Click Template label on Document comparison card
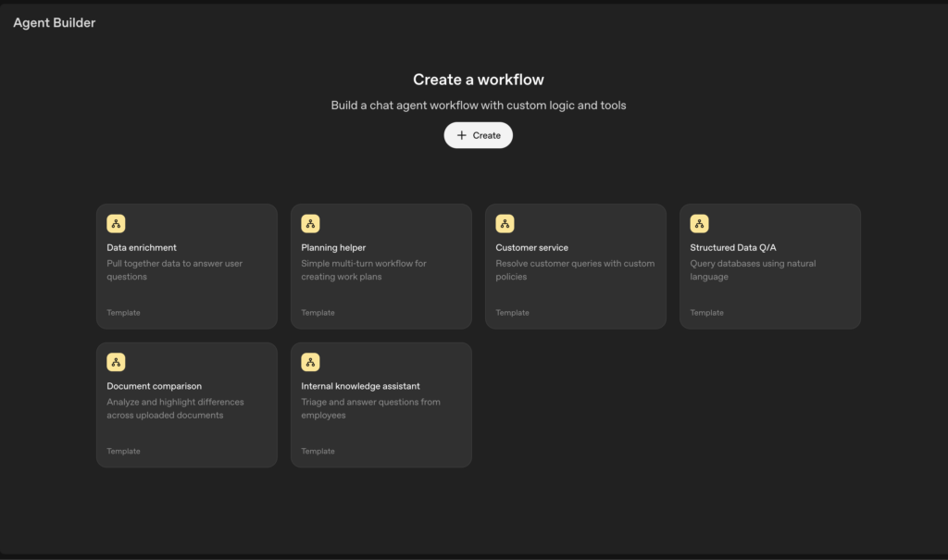The width and height of the screenshot is (948, 560). coord(123,452)
